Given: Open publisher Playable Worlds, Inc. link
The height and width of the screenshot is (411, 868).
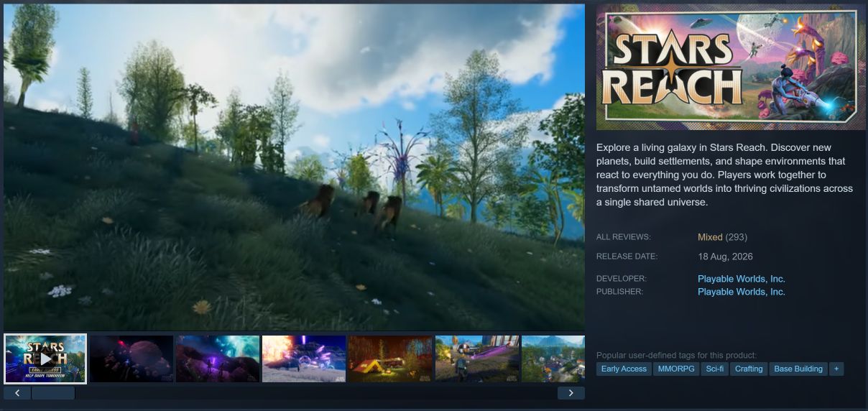Looking at the screenshot, I should pos(742,292).
